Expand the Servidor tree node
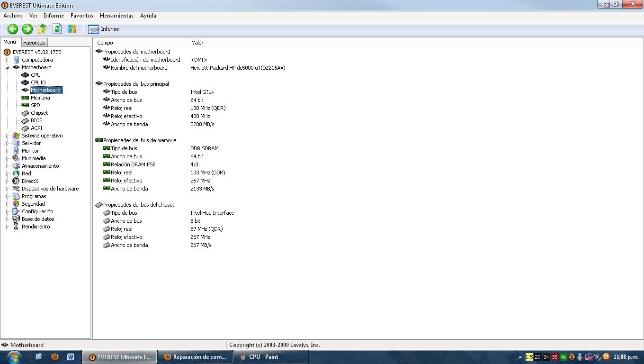Image resolution: width=644 pixels, height=364 pixels. [x=7, y=143]
